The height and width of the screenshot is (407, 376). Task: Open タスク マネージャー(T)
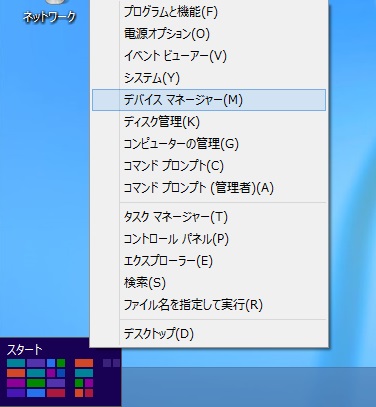click(209, 217)
